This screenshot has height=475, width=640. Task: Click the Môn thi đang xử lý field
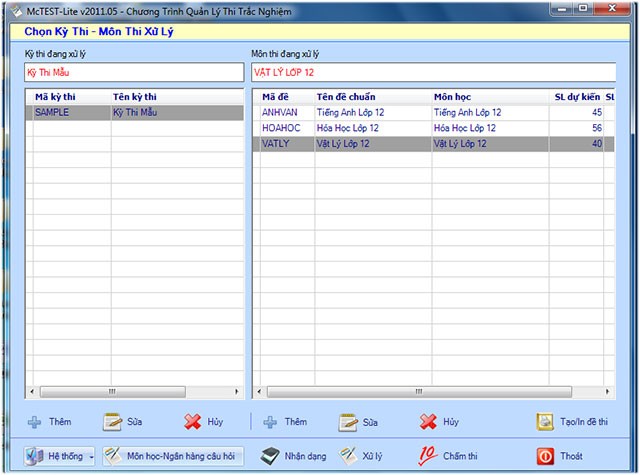430,72
